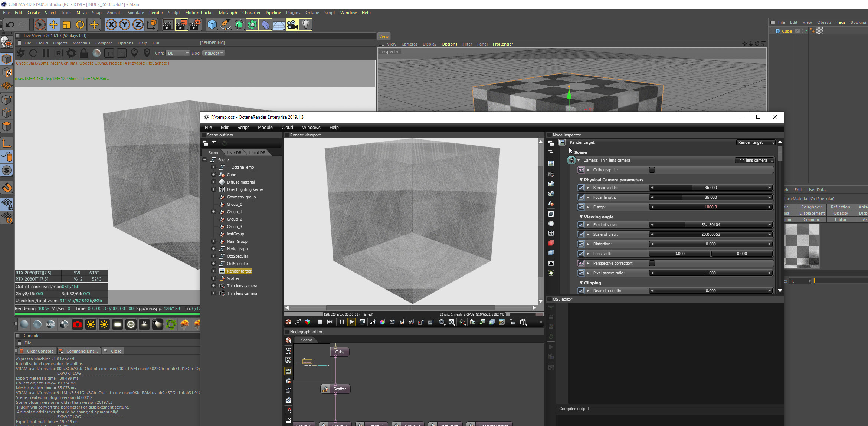Image resolution: width=868 pixels, height=426 pixels.
Task: Click the Camera object icon
Action: (292, 25)
